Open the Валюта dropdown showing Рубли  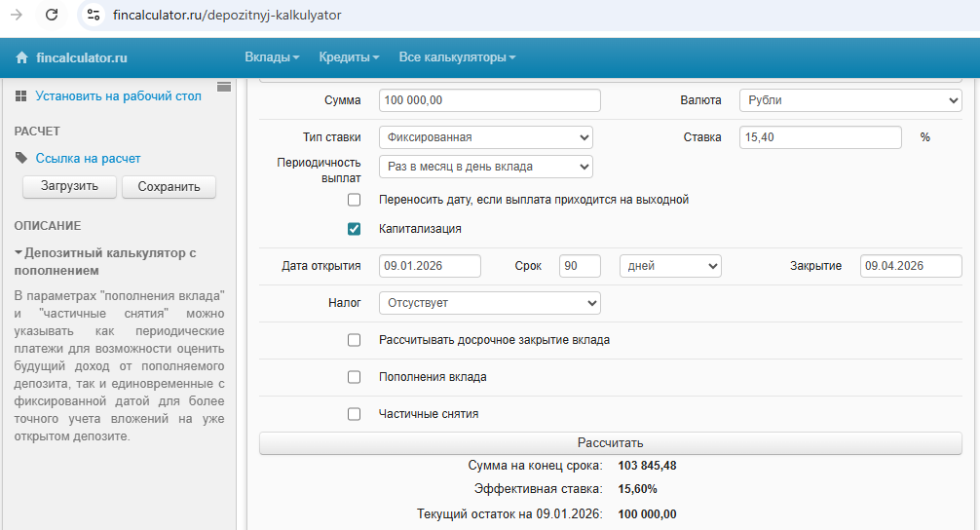coord(849,100)
